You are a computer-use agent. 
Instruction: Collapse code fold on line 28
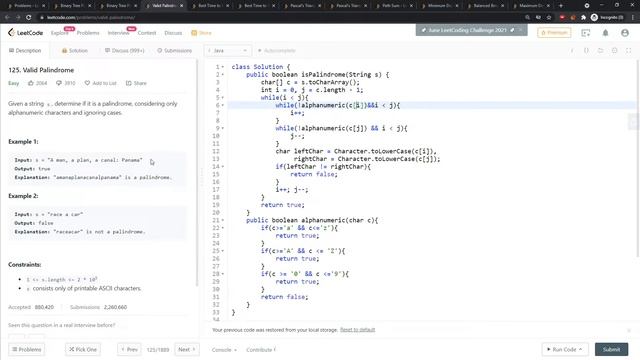click(x=223, y=274)
